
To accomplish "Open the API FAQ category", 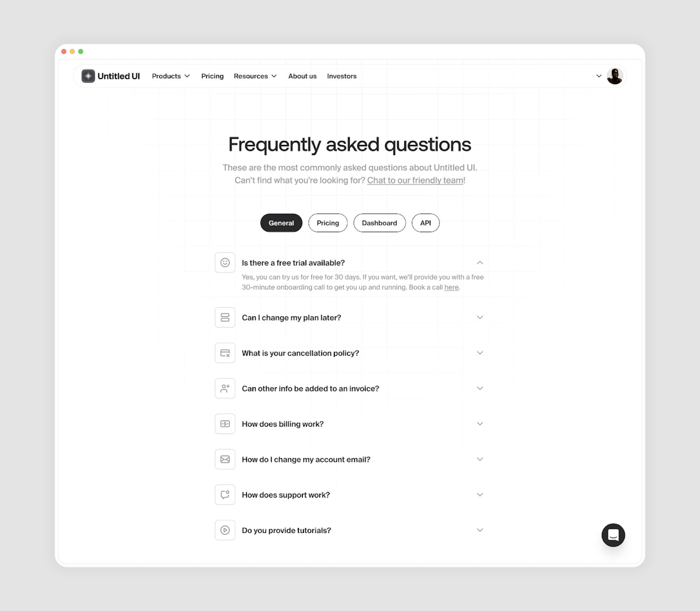I will (x=425, y=223).
